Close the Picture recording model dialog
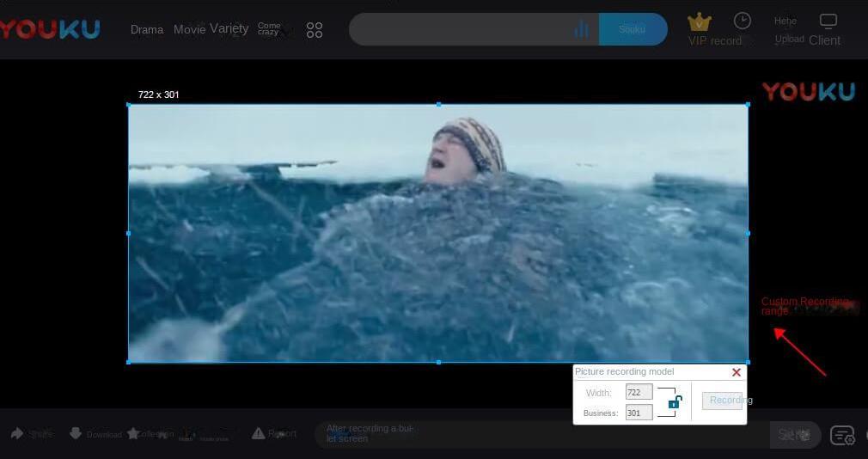Viewport: 868px width, 459px height. click(737, 373)
